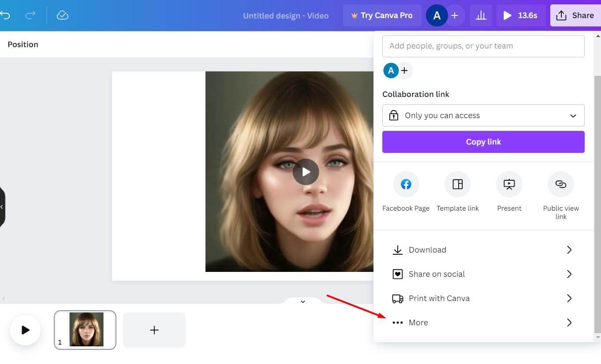Open the Collaboration link access dropdown
The image size is (601, 364).
click(x=483, y=115)
